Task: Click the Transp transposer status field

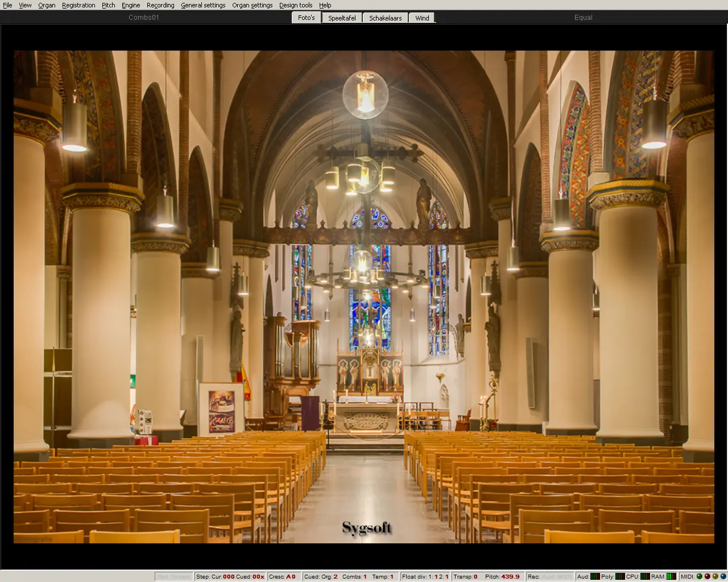Action: [466, 576]
